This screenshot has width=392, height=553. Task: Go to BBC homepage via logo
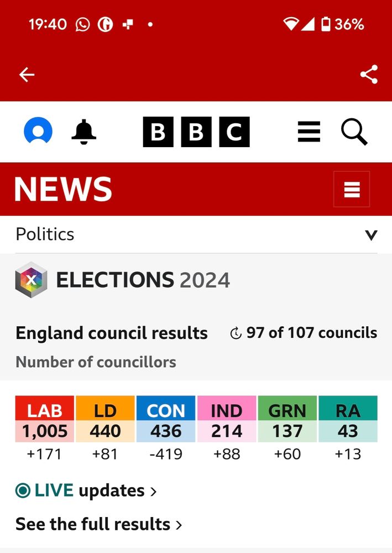tap(196, 132)
